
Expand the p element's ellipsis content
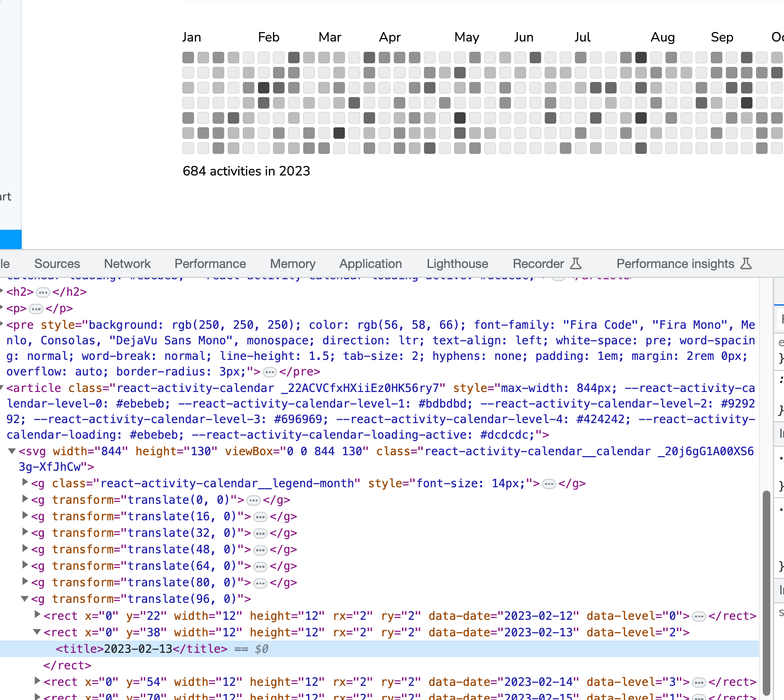pyautogui.click(x=36, y=309)
